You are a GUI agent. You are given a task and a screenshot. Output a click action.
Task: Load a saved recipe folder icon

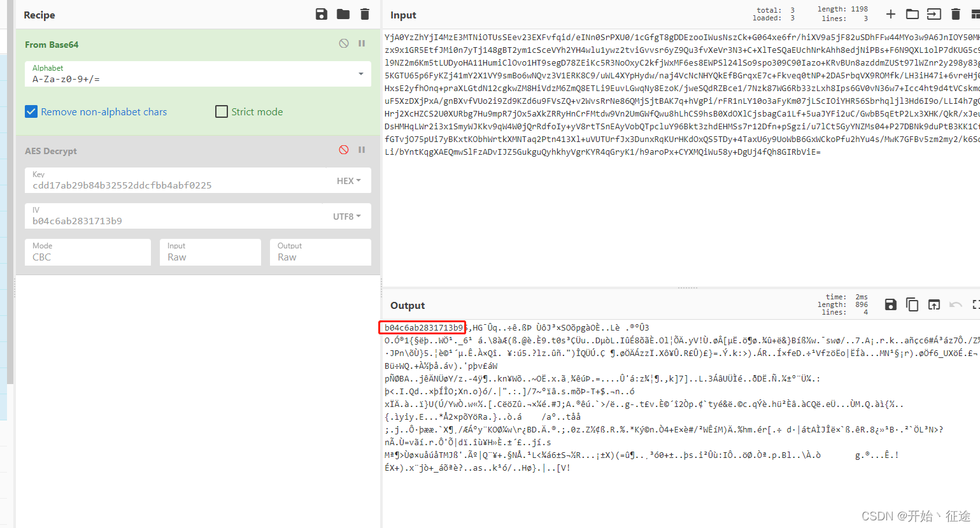[x=343, y=14]
